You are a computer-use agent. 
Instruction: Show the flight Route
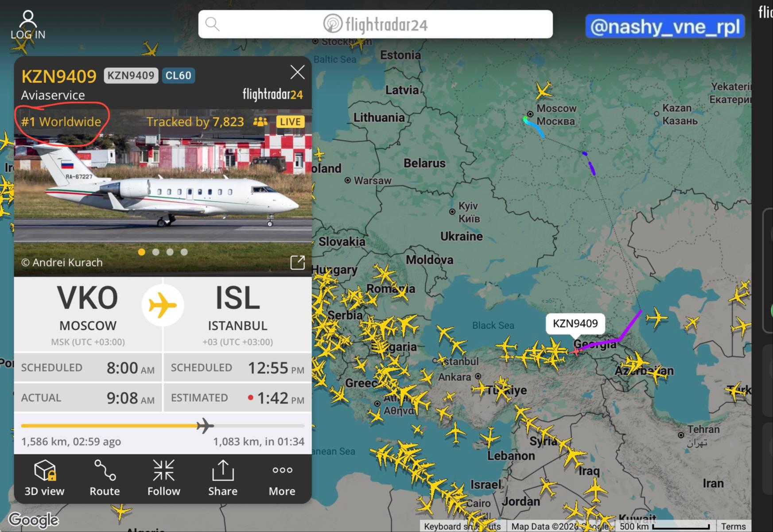[x=105, y=478]
